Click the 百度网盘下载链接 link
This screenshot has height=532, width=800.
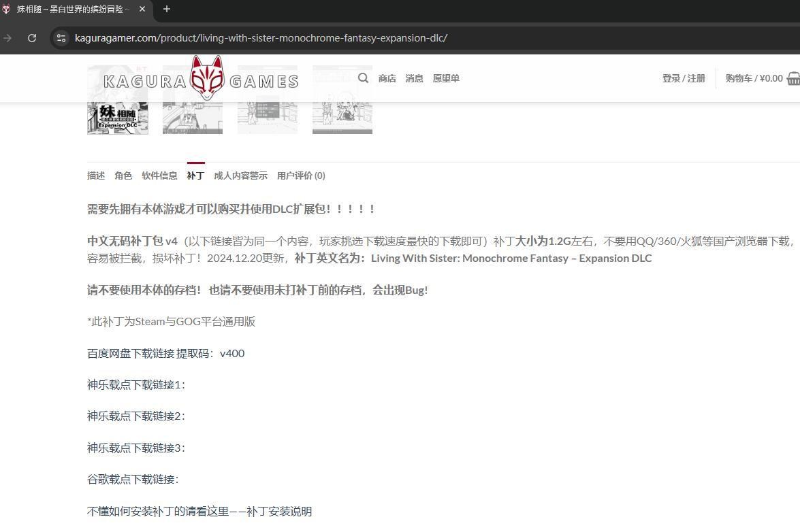click(x=131, y=354)
